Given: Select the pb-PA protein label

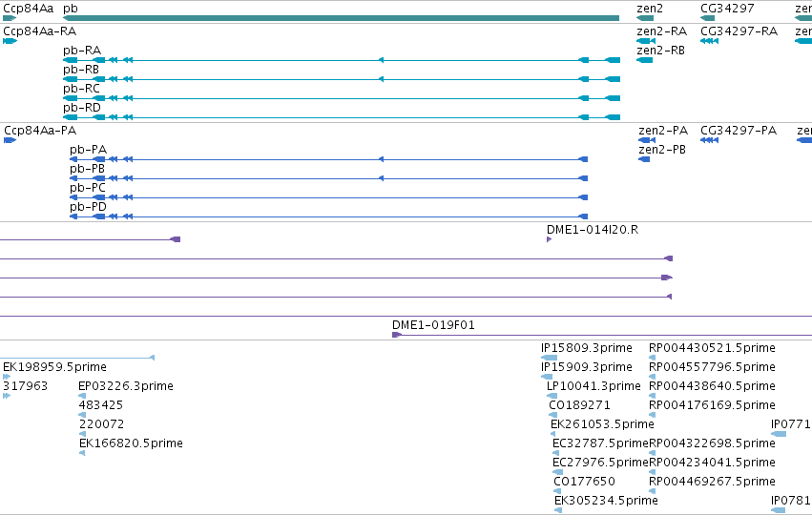Looking at the screenshot, I should (88, 150).
